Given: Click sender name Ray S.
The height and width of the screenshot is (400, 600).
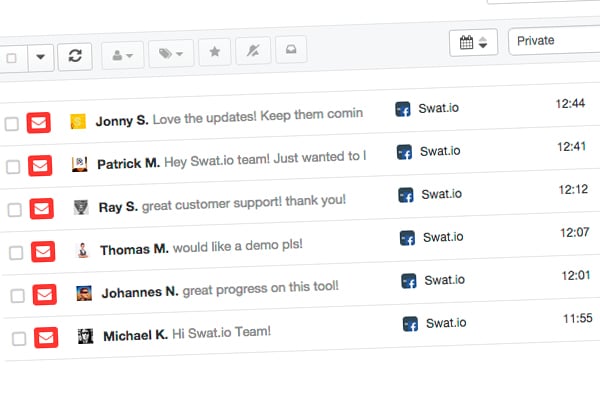Looking at the screenshot, I should coord(118,207).
